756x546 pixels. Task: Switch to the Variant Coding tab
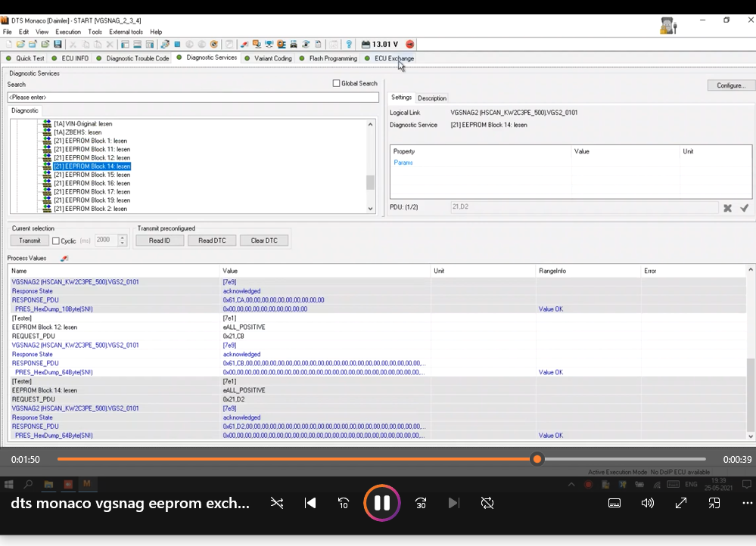[x=272, y=58]
